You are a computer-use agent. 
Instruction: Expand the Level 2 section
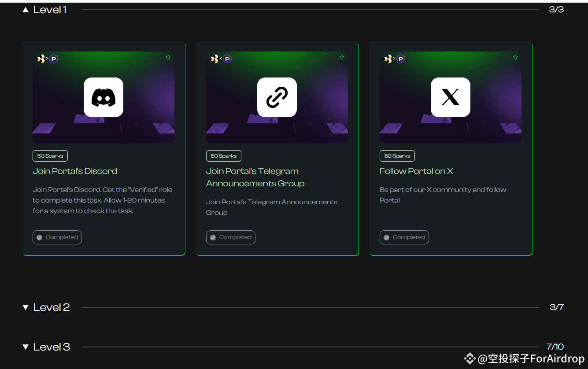(26, 307)
